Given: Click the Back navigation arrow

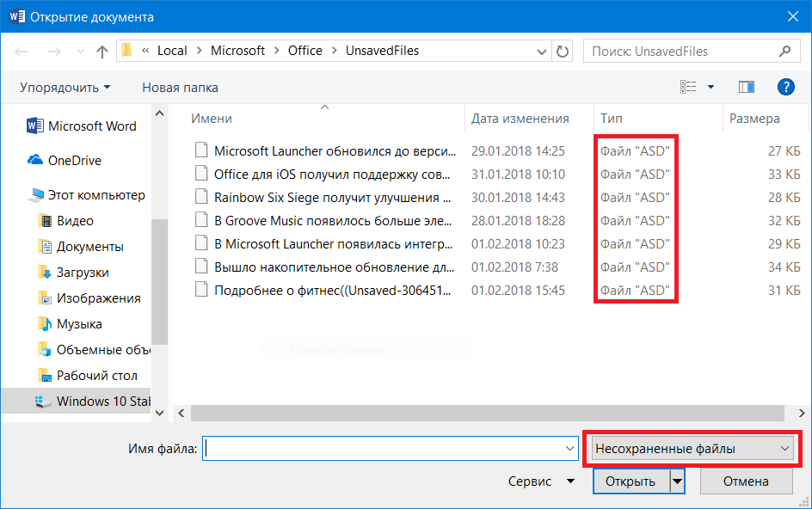Looking at the screenshot, I should coord(22,52).
